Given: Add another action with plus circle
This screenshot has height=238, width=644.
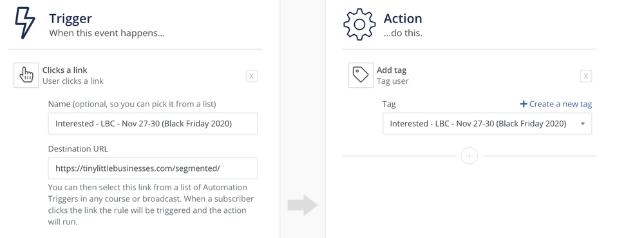Looking at the screenshot, I should [x=469, y=156].
